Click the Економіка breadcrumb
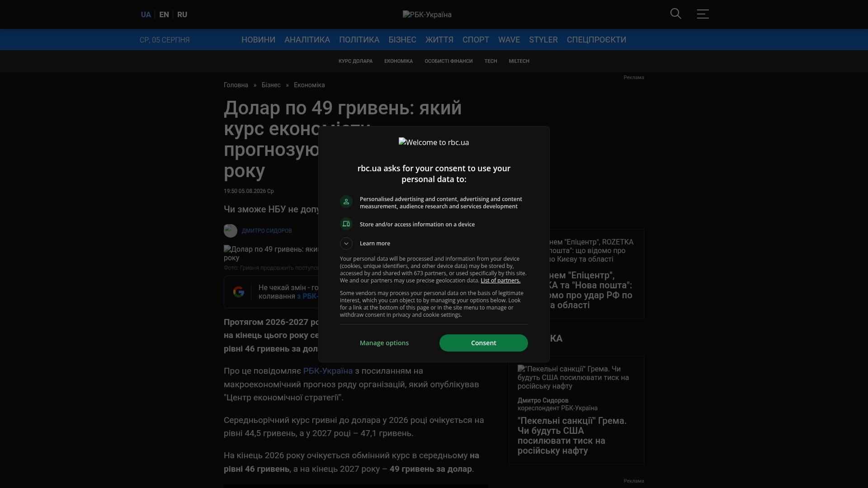The width and height of the screenshot is (868, 488). [x=309, y=85]
